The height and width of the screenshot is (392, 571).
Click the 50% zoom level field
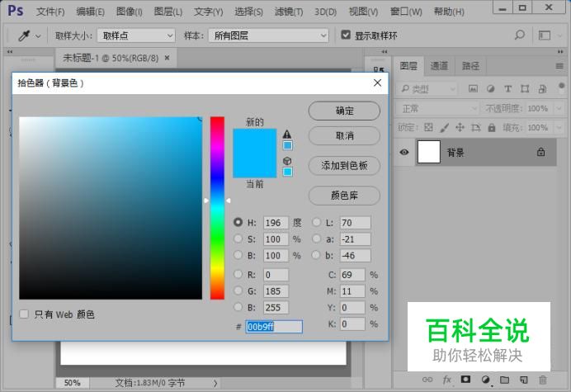[72, 383]
